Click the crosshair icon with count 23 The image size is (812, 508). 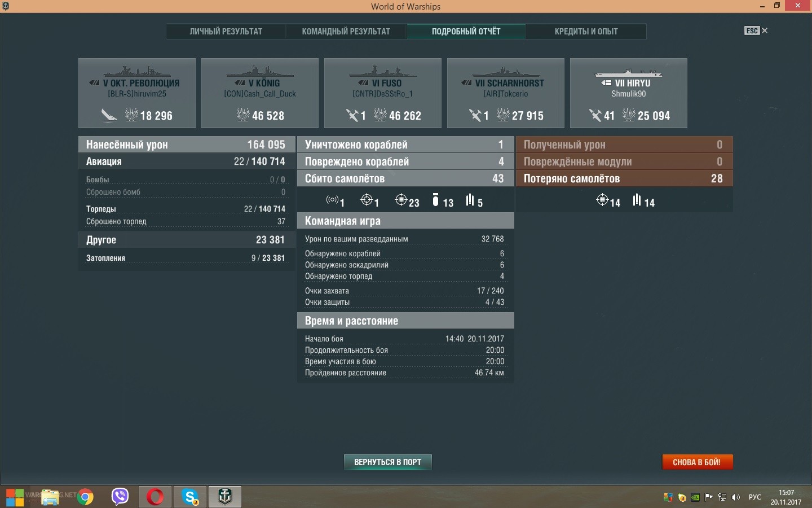[x=401, y=200]
